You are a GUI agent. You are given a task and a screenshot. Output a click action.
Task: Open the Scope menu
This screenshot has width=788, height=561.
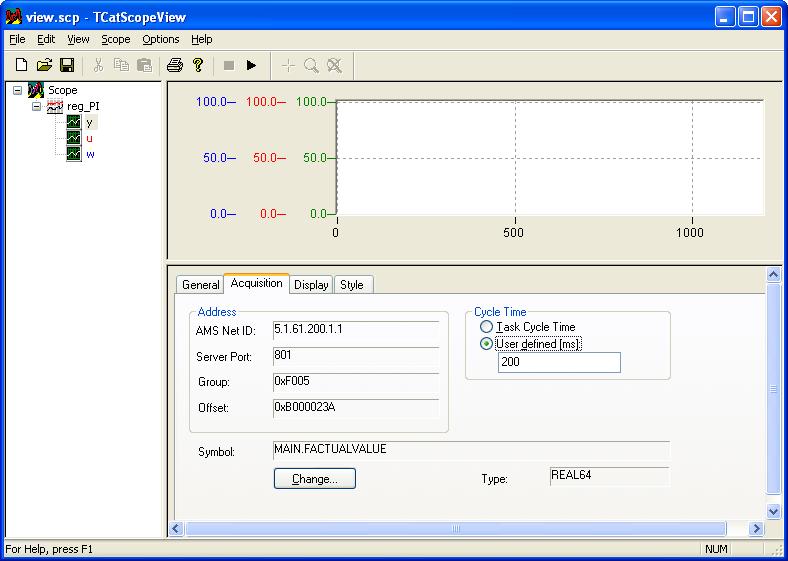116,39
